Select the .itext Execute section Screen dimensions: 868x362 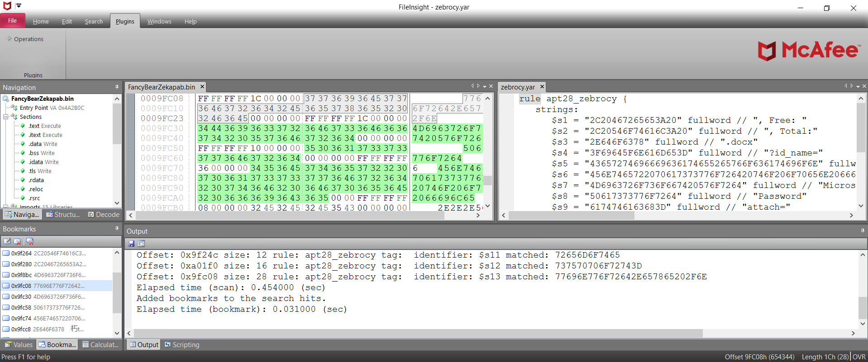pos(45,135)
